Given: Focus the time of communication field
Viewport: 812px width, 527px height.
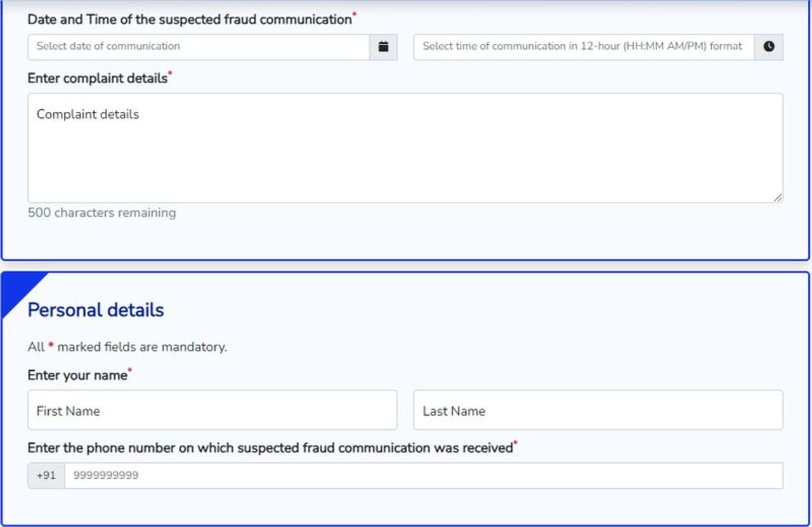Looking at the screenshot, I should click(x=584, y=46).
